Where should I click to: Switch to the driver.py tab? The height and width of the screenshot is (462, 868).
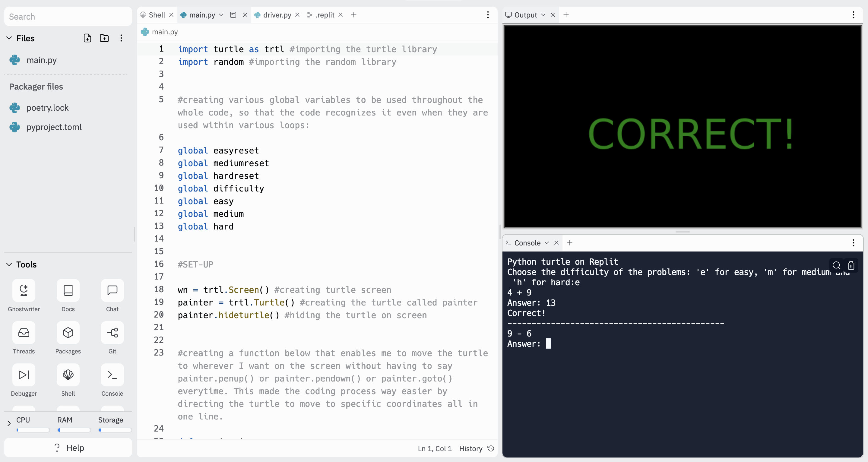click(277, 15)
